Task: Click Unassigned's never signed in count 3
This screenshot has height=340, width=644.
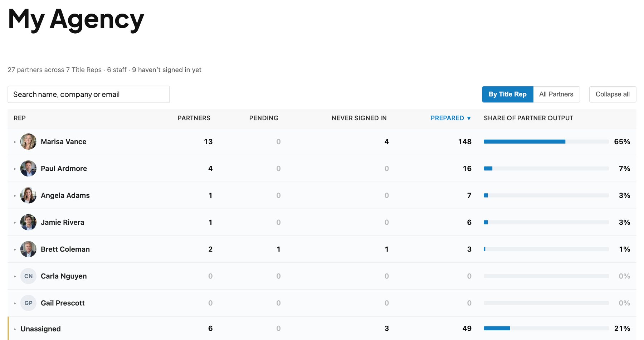Action: click(x=386, y=328)
